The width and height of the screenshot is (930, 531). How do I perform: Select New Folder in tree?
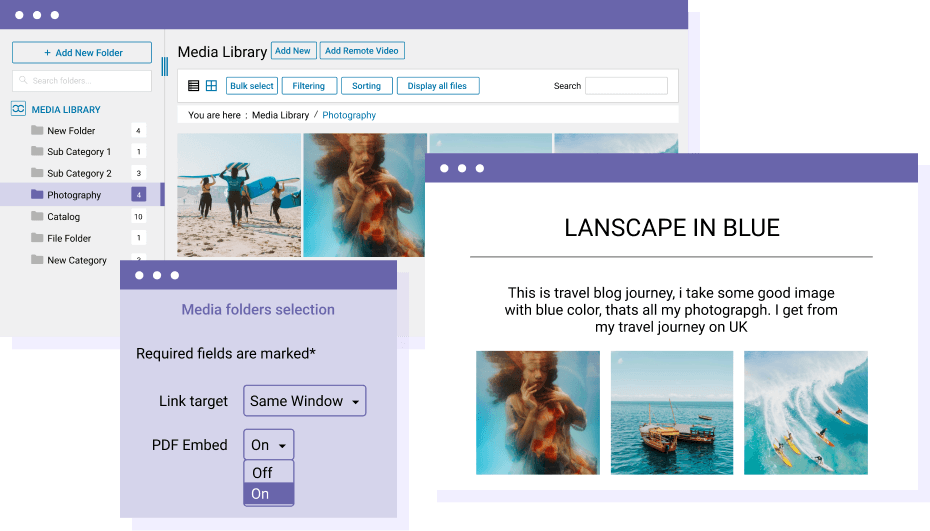point(71,131)
